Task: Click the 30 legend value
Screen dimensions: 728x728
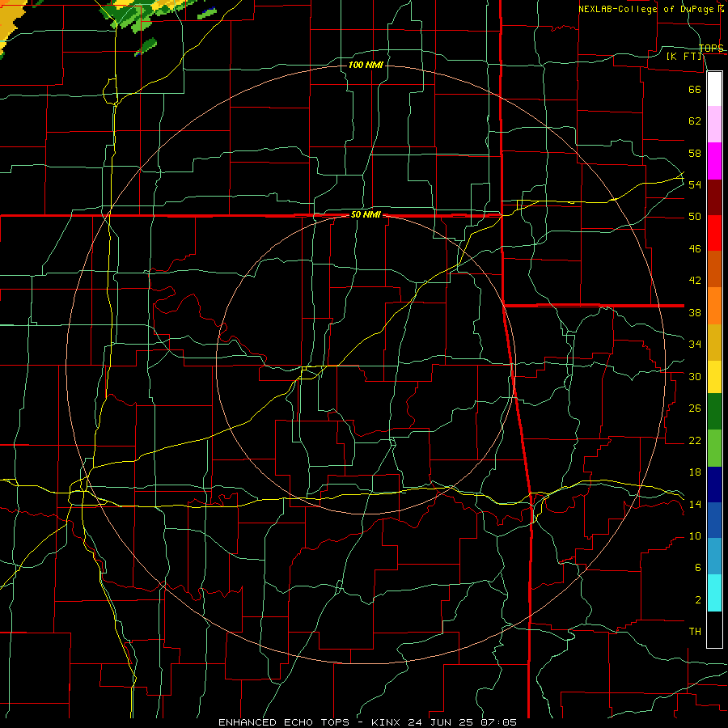Action: click(x=695, y=376)
